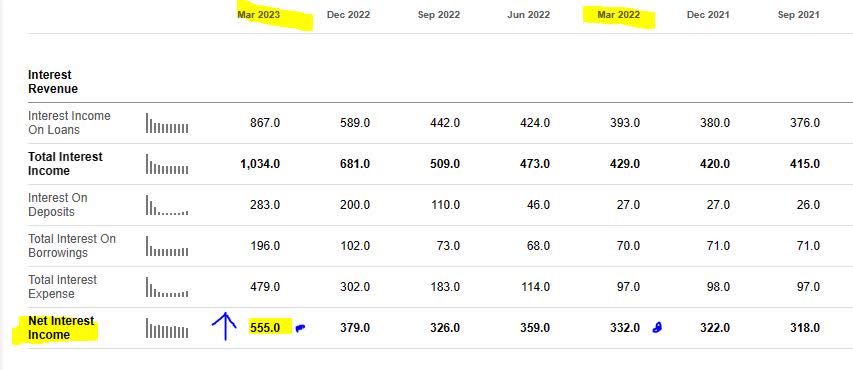Click the Total Interest Income sparkline chart
The height and width of the screenshot is (370, 853).
[x=167, y=164]
